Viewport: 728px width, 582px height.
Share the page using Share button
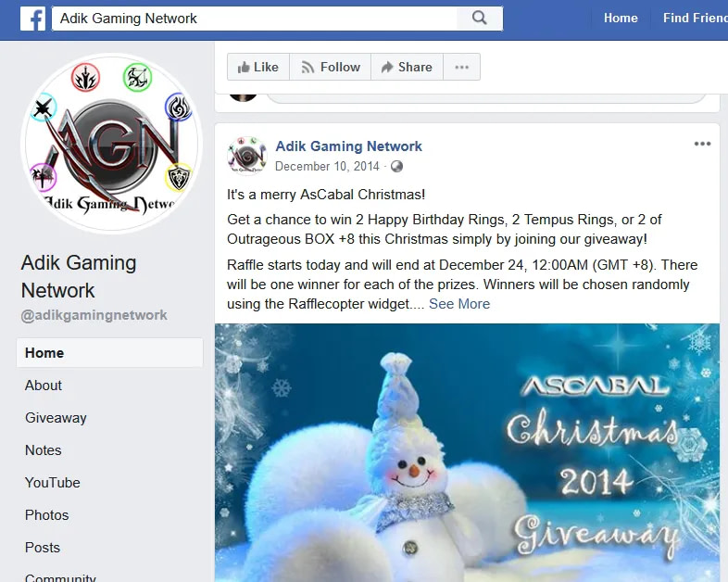(407, 67)
